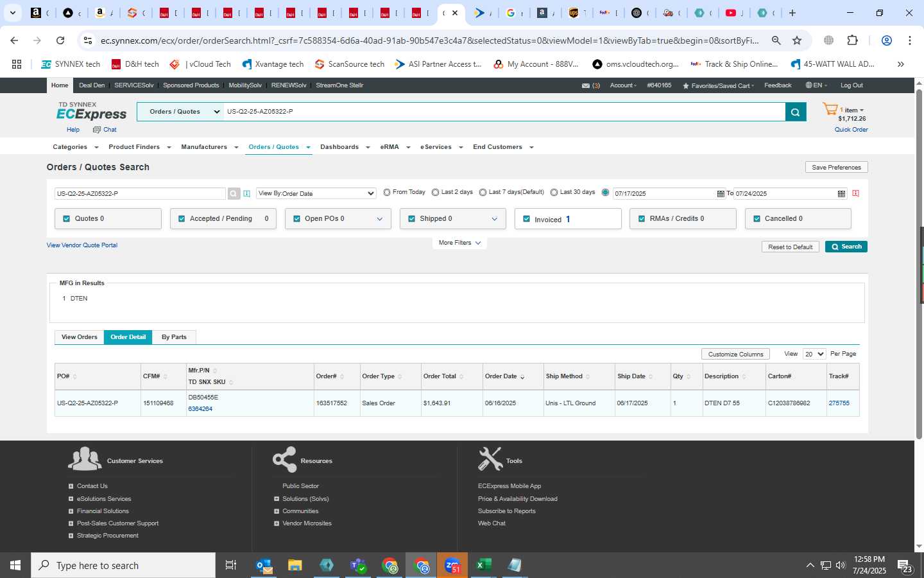Open File Explorer from the taskbar

click(x=295, y=565)
